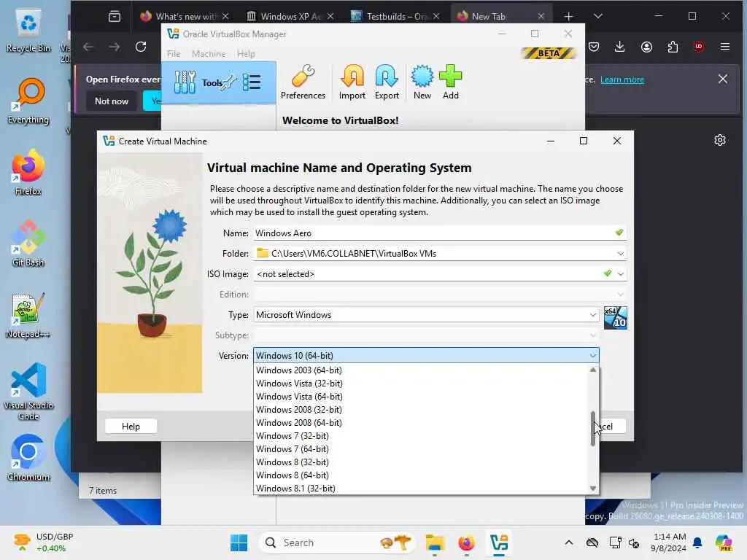Click the Tools pin icon
This screenshot has height=560, width=747.
tap(230, 82)
